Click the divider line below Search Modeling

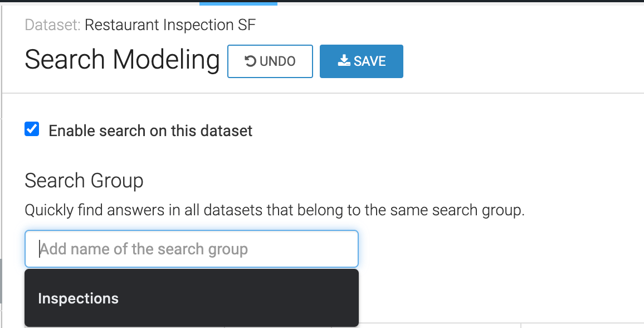point(323,93)
